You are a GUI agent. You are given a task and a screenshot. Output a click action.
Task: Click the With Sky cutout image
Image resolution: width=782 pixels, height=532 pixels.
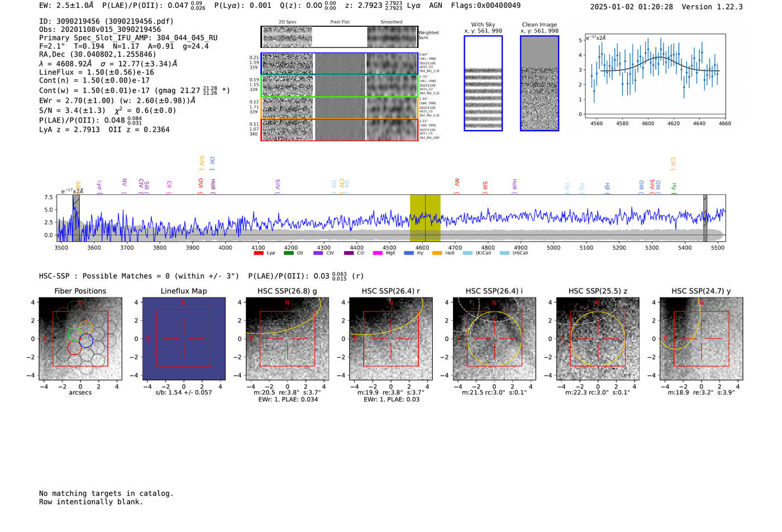(483, 83)
